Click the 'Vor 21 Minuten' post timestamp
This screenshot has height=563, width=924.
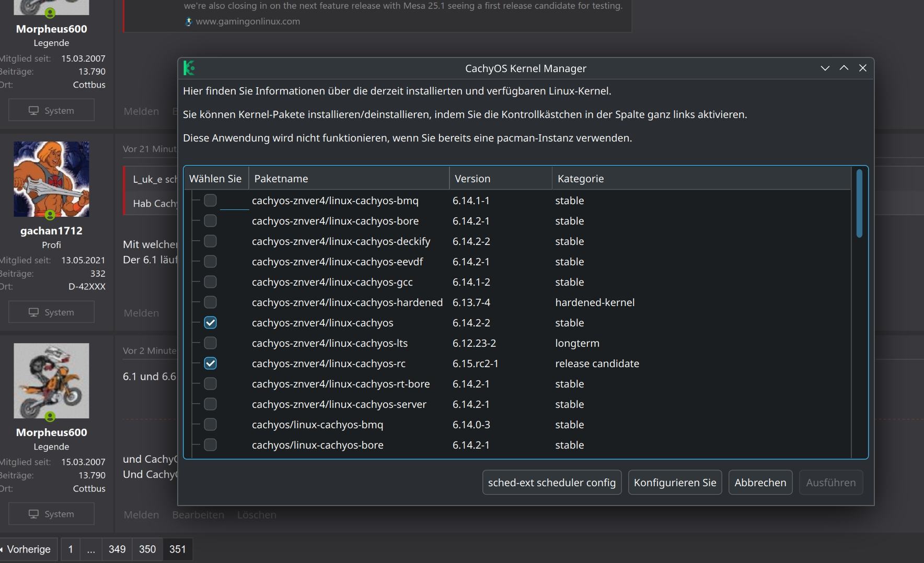click(150, 149)
